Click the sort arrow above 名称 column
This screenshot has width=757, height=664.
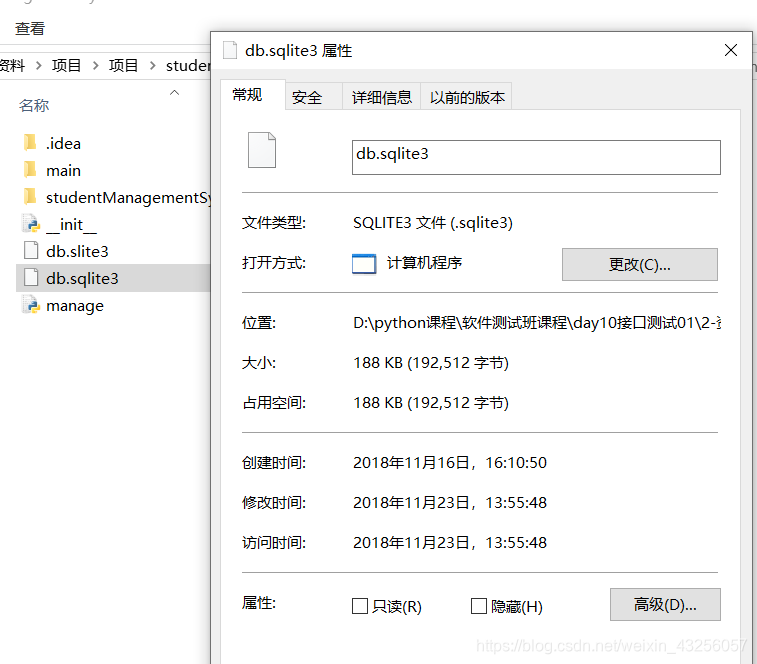tap(175, 92)
